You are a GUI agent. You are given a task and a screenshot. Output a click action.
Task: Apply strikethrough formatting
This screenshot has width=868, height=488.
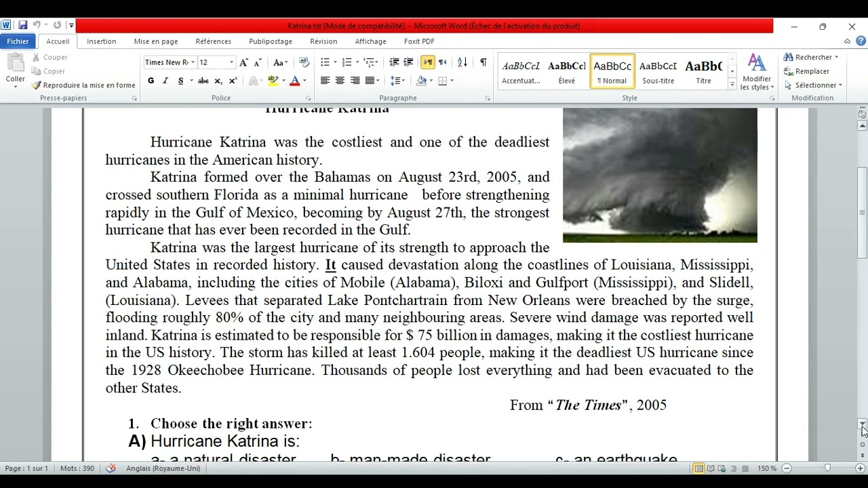coord(203,81)
